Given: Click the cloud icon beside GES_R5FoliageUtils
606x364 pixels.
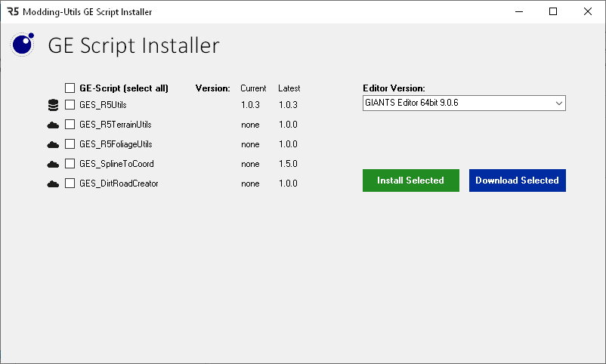Looking at the screenshot, I should [53, 144].
